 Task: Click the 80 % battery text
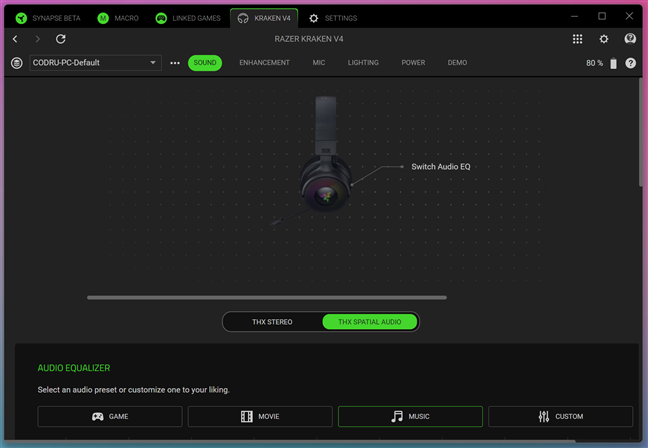coord(594,63)
